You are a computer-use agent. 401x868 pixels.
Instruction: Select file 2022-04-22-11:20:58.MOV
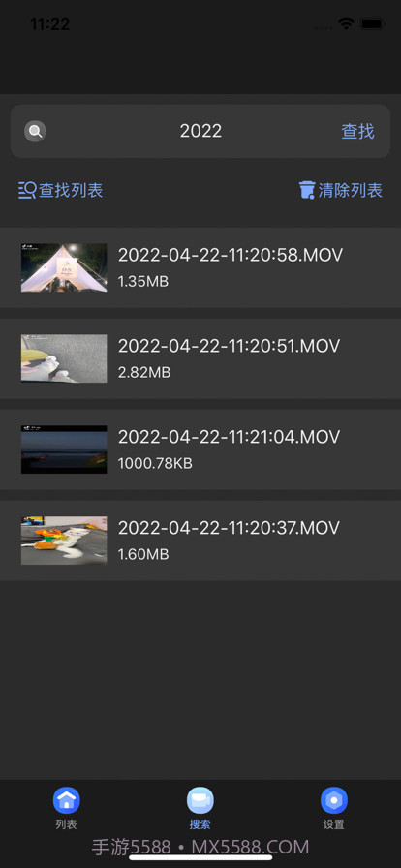coord(200,267)
